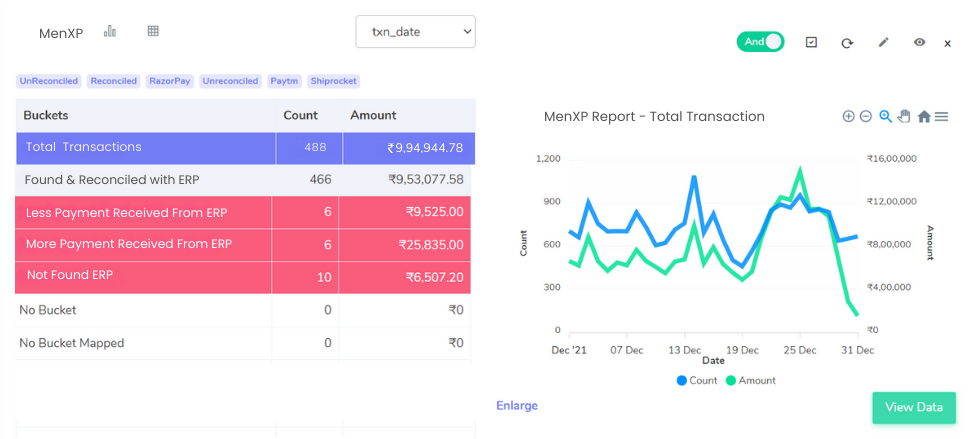Click the refresh icon in top bar
The height and width of the screenshot is (439, 970).
[847, 43]
